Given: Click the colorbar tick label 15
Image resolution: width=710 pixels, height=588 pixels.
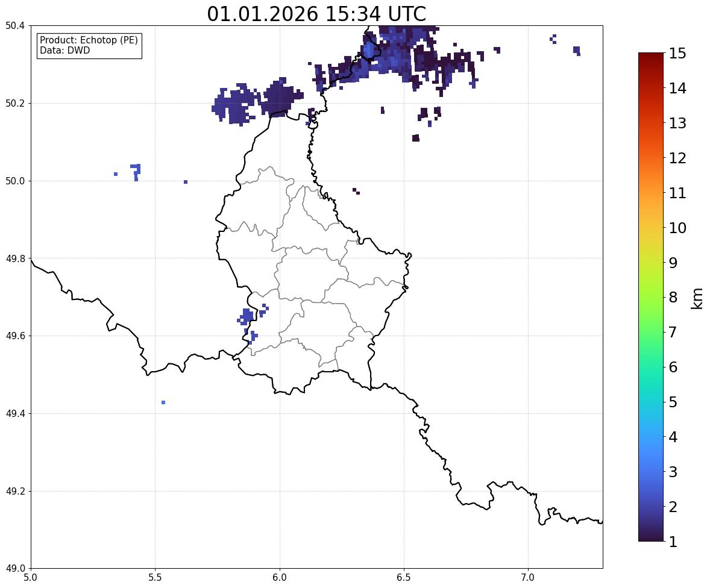Looking at the screenshot, I should 677,54.
